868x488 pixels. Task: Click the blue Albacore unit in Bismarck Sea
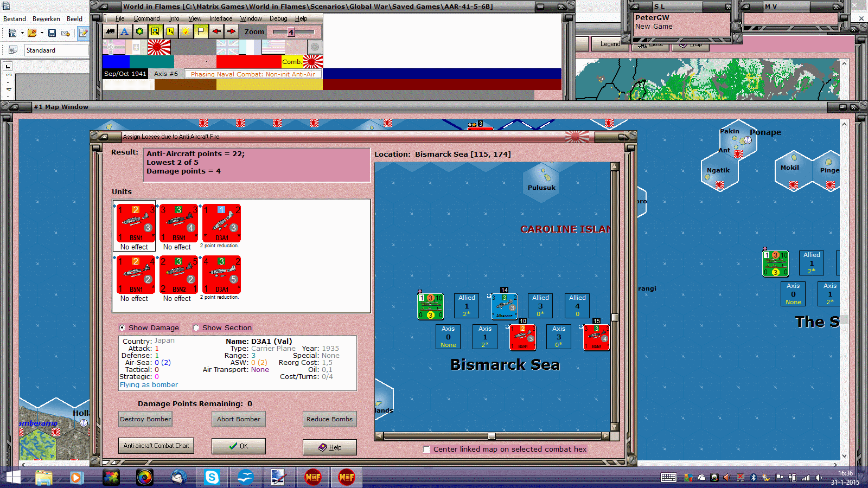point(504,306)
